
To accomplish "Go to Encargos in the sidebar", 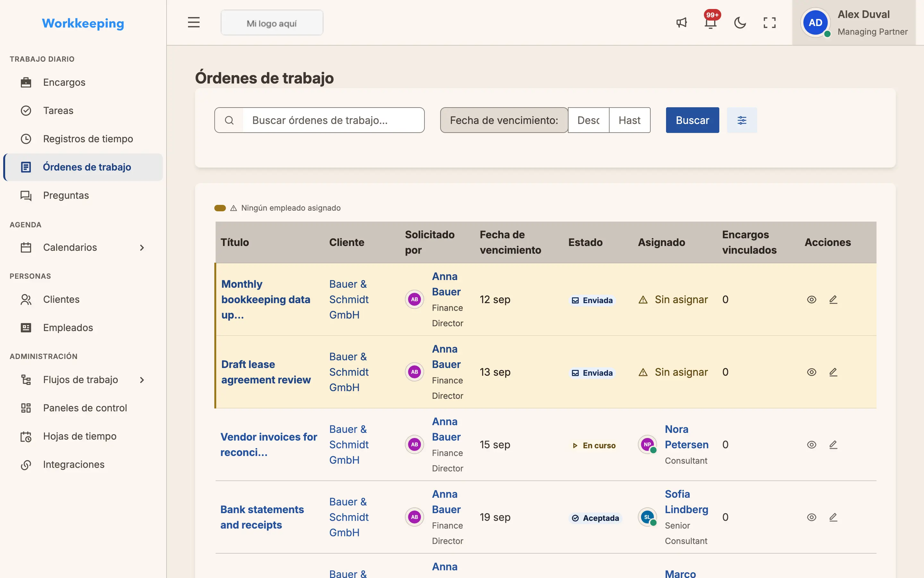I will (83, 82).
